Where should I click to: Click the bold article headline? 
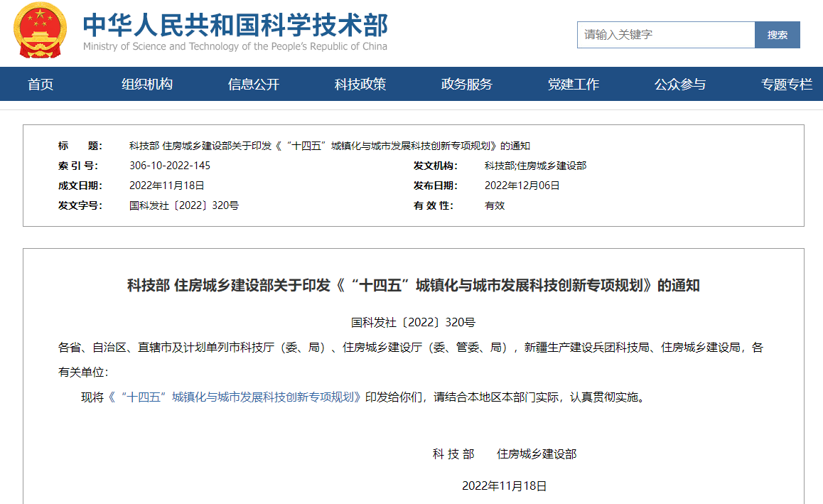click(413, 286)
